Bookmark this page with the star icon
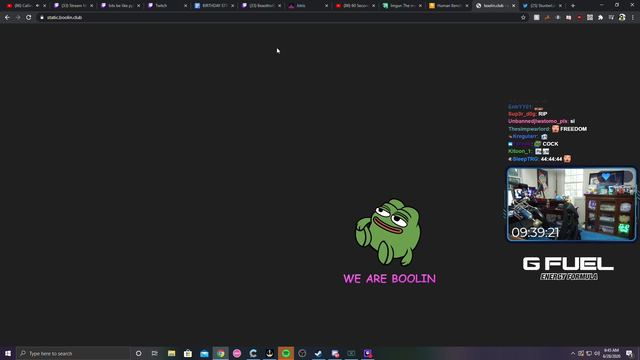This screenshot has height=360, width=640. pyautogui.click(x=523, y=18)
